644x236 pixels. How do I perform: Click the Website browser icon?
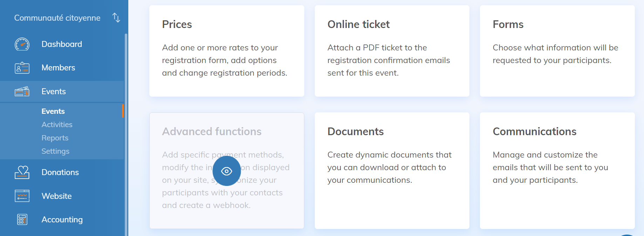pyautogui.click(x=22, y=196)
